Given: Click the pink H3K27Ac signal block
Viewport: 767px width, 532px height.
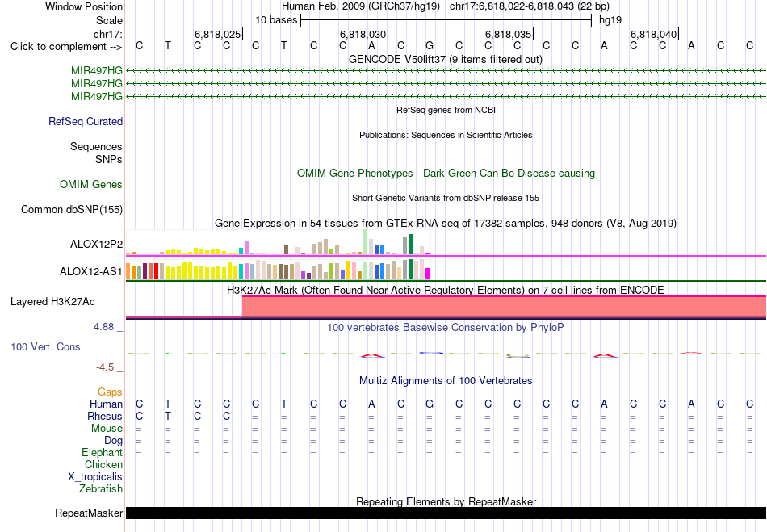Looking at the screenshot, I should point(504,307).
